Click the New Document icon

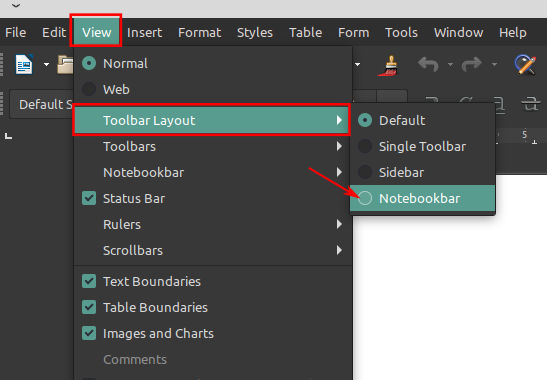click(x=24, y=64)
